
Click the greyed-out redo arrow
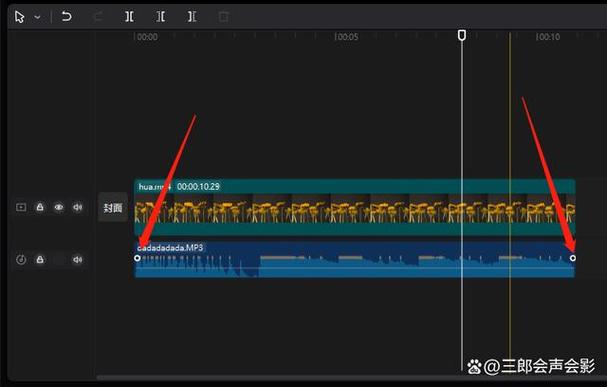(x=98, y=17)
